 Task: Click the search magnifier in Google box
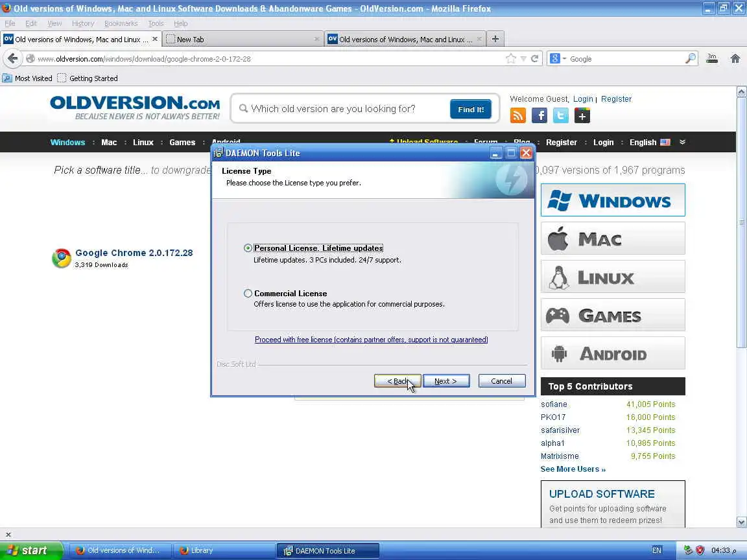pos(691,58)
